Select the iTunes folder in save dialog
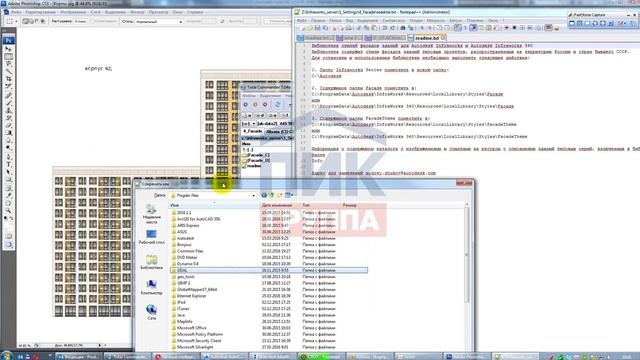The height and width of the screenshot is (360, 640). (x=183, y=309)
